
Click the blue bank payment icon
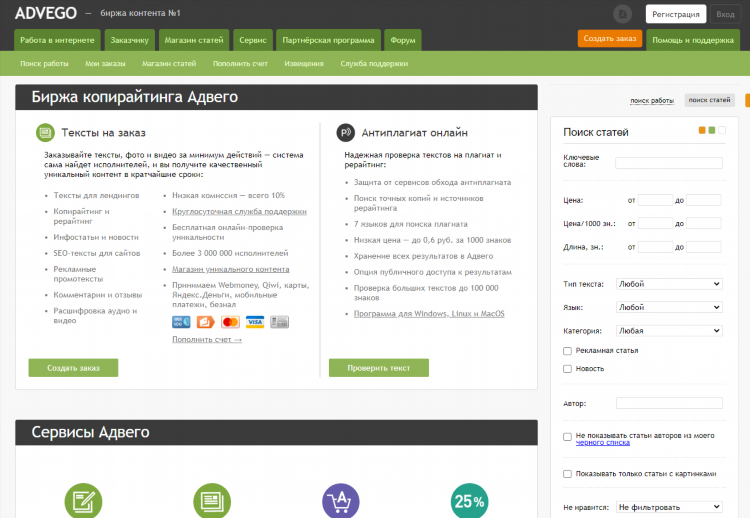[181, 322]
